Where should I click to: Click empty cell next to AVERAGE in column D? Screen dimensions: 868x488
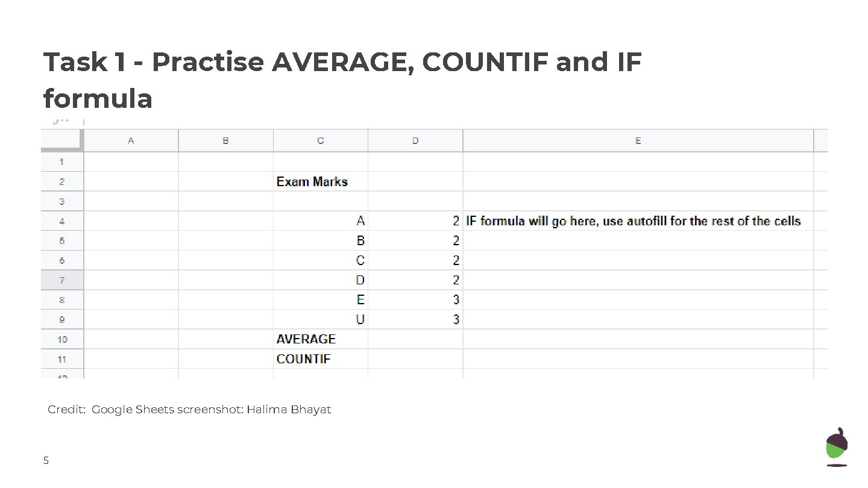415,339
